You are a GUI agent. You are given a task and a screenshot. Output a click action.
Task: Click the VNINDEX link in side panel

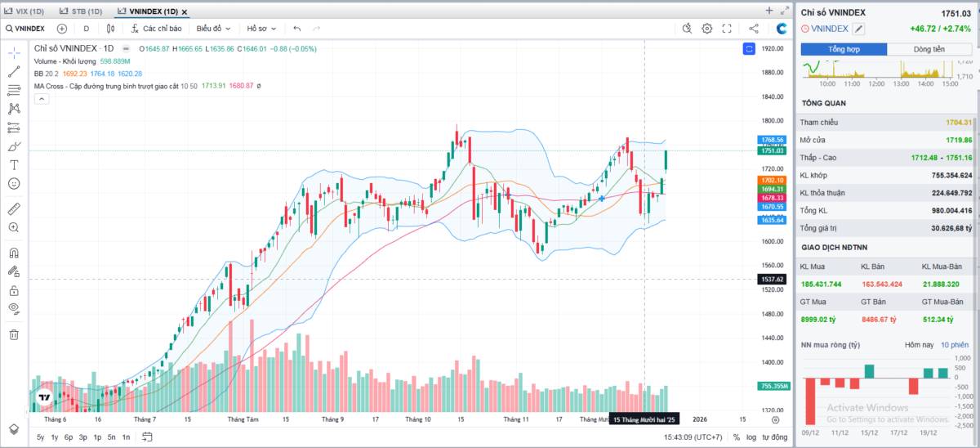tap(831, 29)
